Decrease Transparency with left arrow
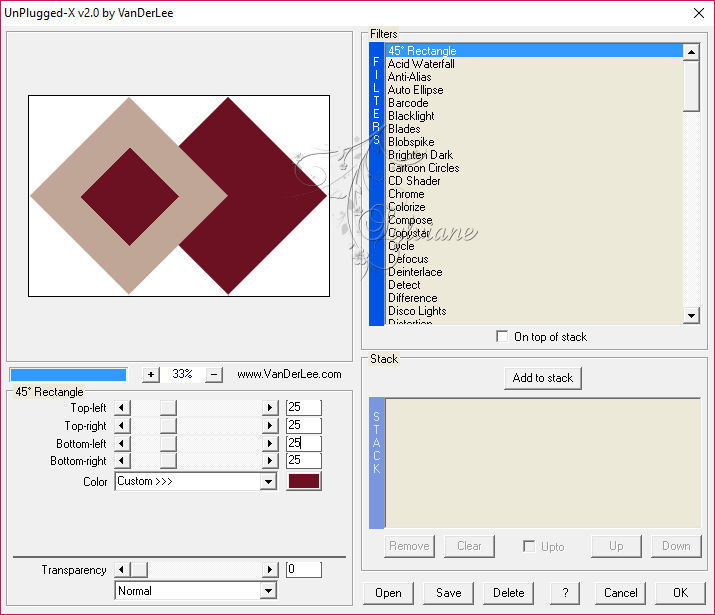The width and height of the screenshot is (715, 615). click(122, 569)
